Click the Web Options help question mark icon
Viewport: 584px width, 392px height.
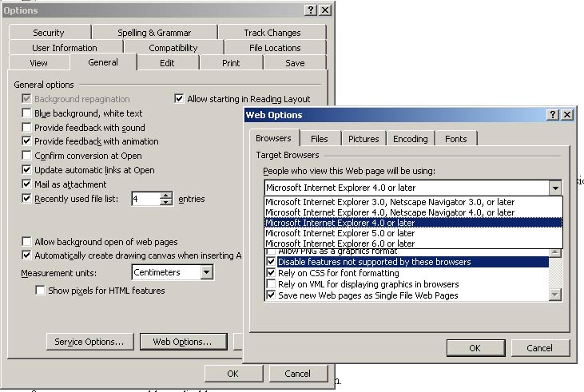tap(553, 115)
